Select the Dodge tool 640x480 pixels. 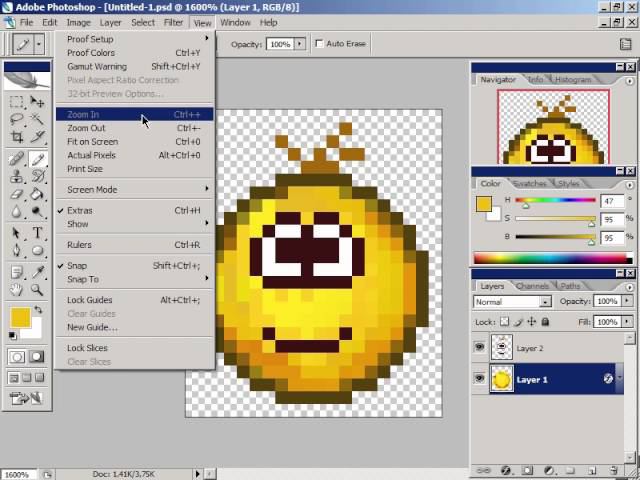(x=37, y=211)
